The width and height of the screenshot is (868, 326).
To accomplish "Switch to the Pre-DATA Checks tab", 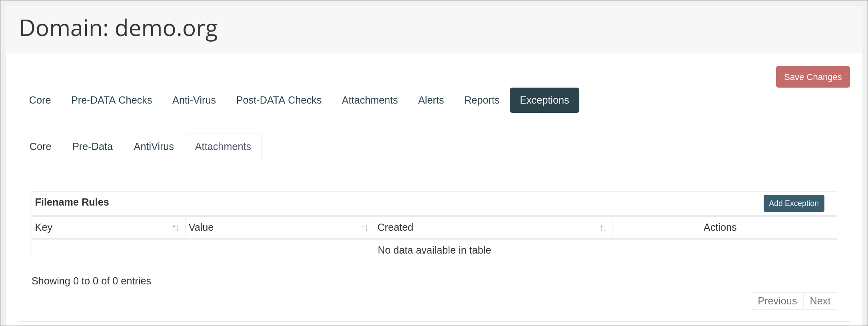I will tap(112, 100).
